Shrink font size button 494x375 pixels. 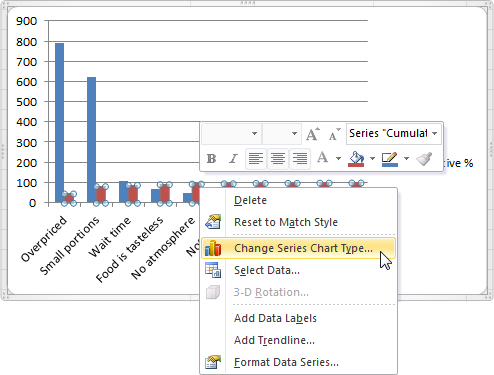[x=334, y=134]
